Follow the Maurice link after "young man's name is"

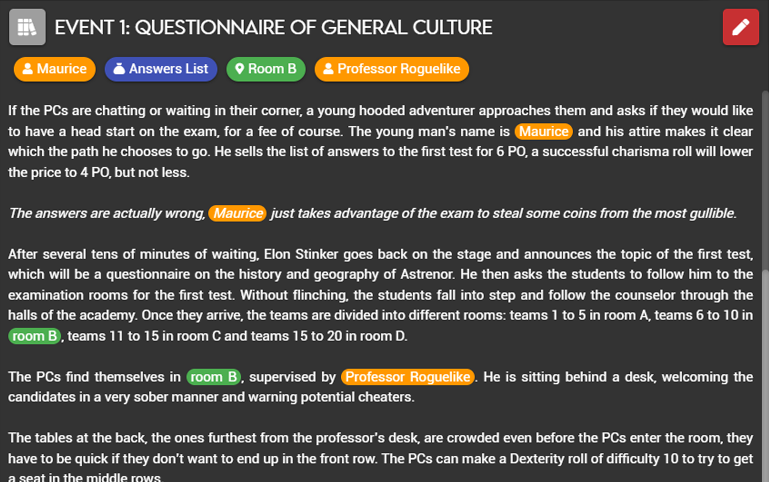pyautogui.click(x=543, y=132)
